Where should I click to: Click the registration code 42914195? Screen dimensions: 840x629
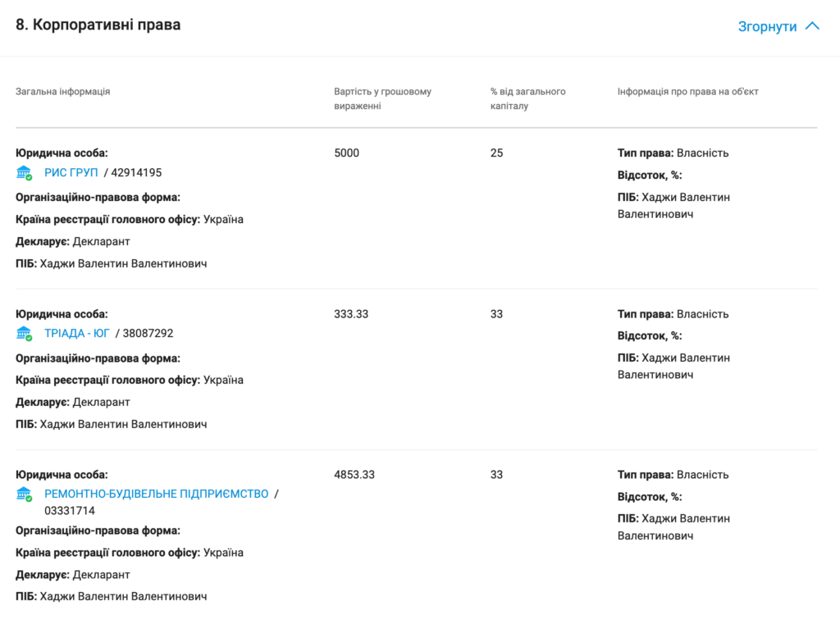pos(136,172)
